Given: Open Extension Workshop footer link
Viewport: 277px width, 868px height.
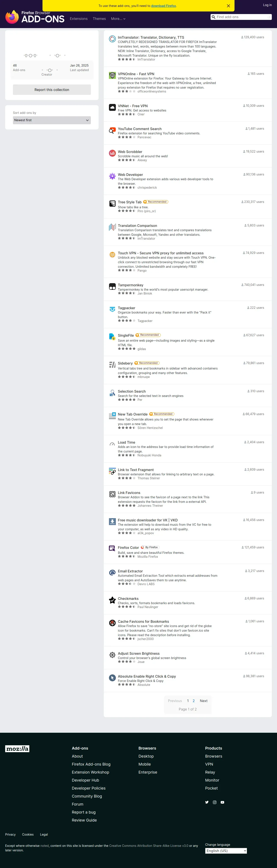Looking at the screenshot, I should click(91, 772).
